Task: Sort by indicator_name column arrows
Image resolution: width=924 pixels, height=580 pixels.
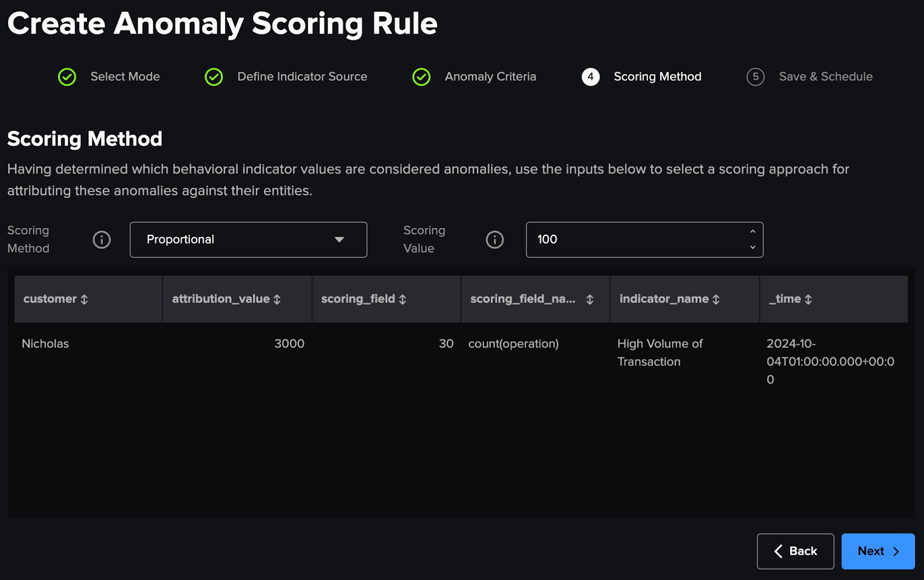Action: [716, 299]
